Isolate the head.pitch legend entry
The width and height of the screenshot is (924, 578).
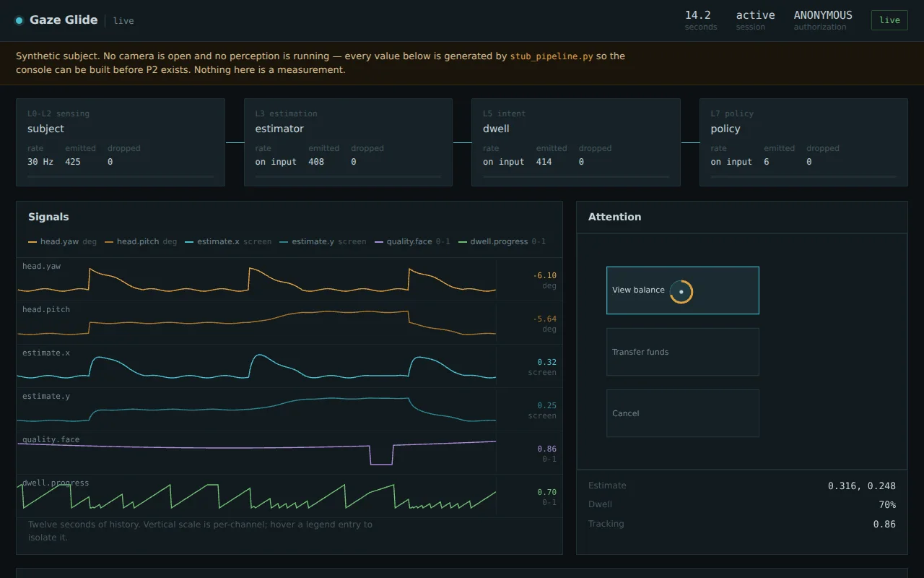click(141, 241)
